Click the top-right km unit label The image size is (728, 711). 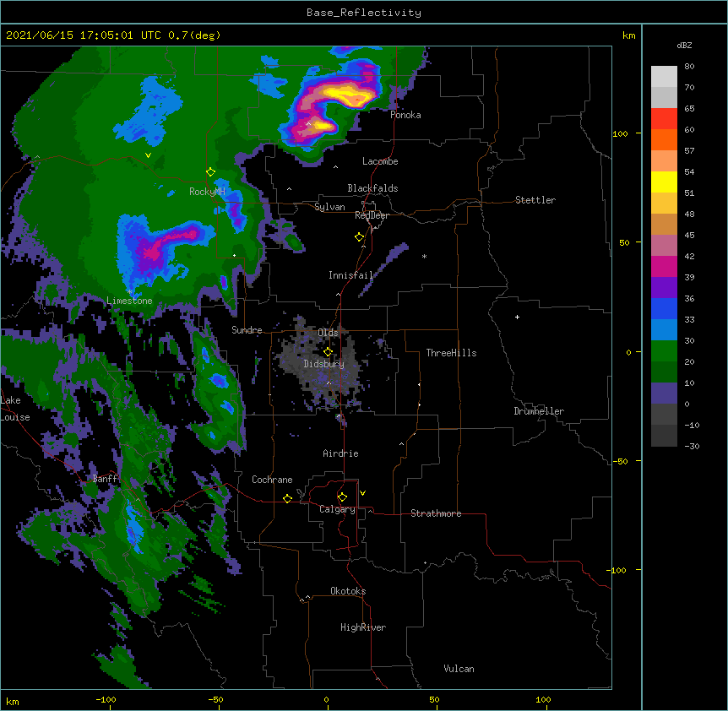[x=629, y=35]
